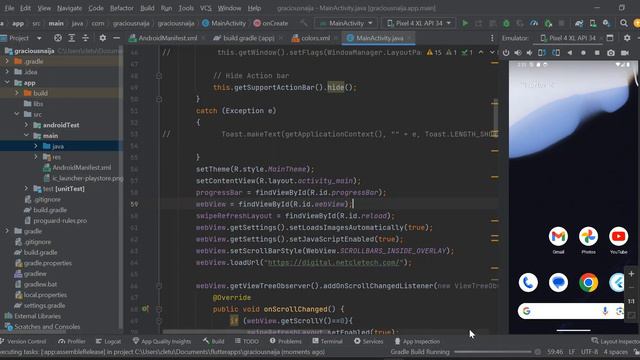The height and width of the screenshot is (360, 640).
Task: Expand the java folder under main
Action: 36,146
